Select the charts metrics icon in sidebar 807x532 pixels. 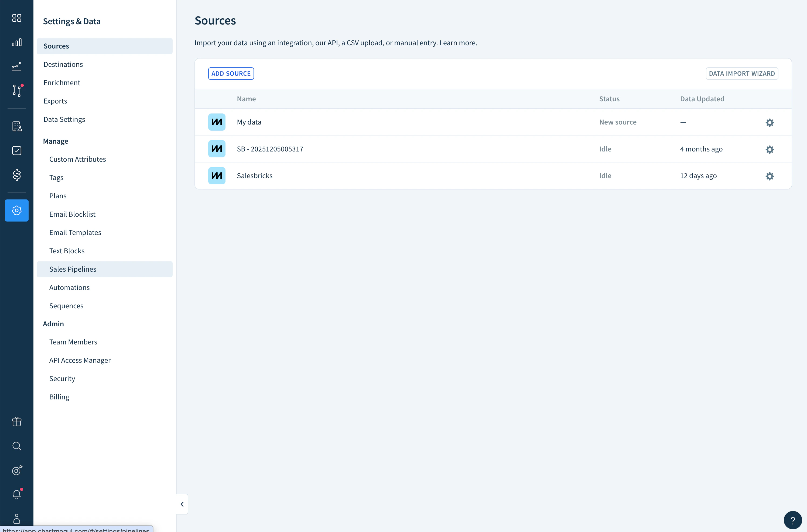(x=16, y=42)
